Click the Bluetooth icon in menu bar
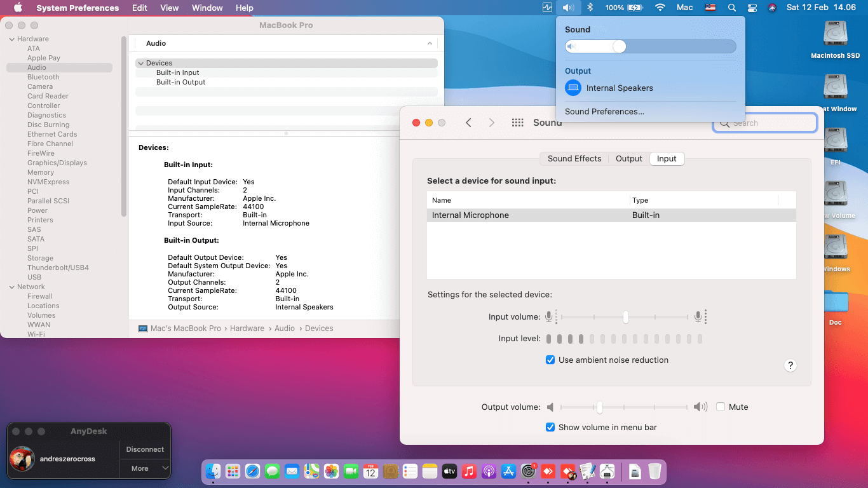 pyautogui.click(x=590, y=8)
